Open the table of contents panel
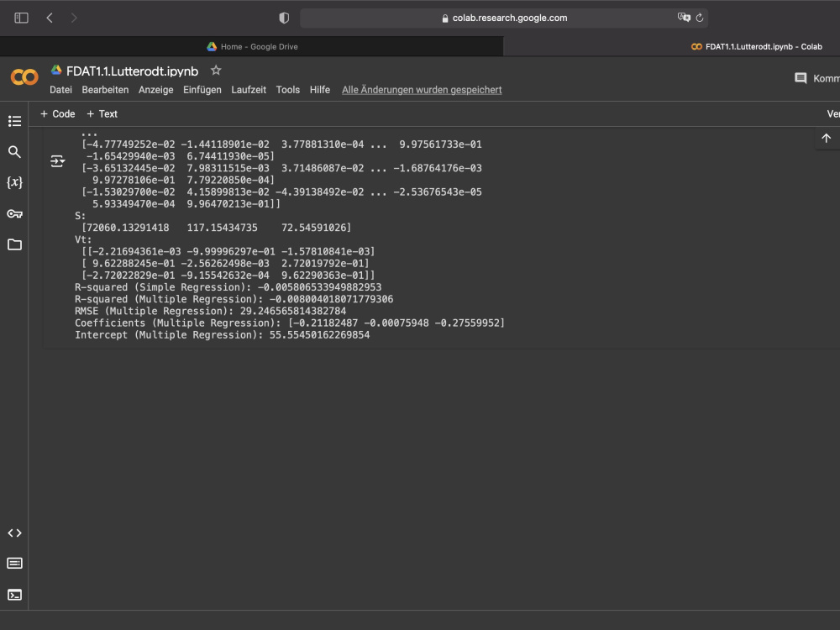The width and height of the screenshot is (840, 630). click(x=14, y=121)
